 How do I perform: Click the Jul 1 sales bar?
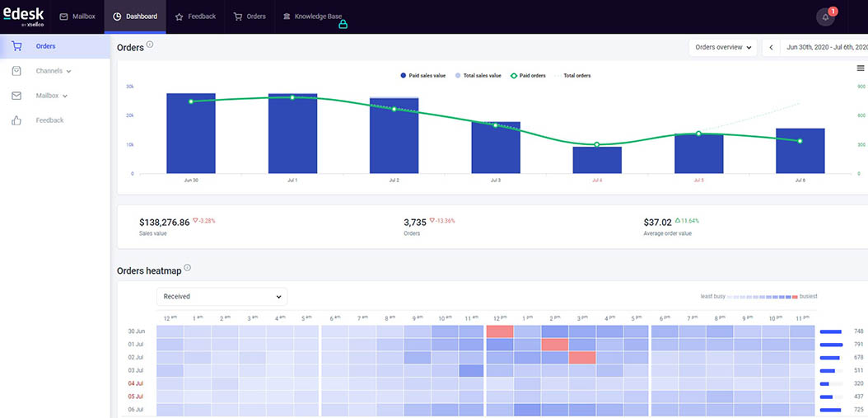[293, 133]
